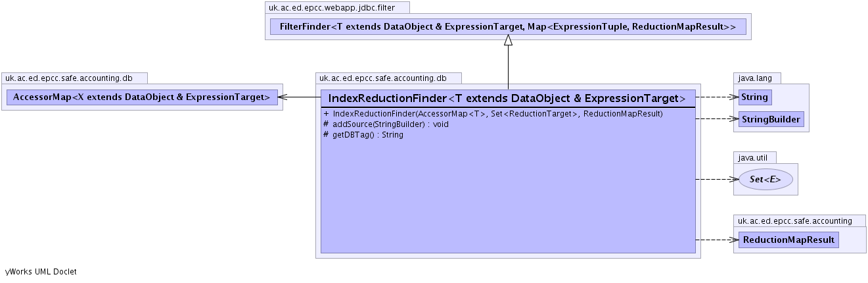This screenshot has width=868, height=283.
Task: Click the FilterFinder class box
Action: pos(507,27)
